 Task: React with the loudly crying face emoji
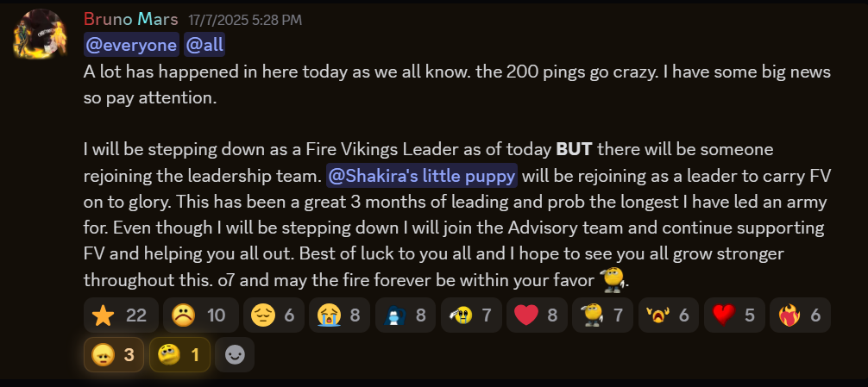337,315
